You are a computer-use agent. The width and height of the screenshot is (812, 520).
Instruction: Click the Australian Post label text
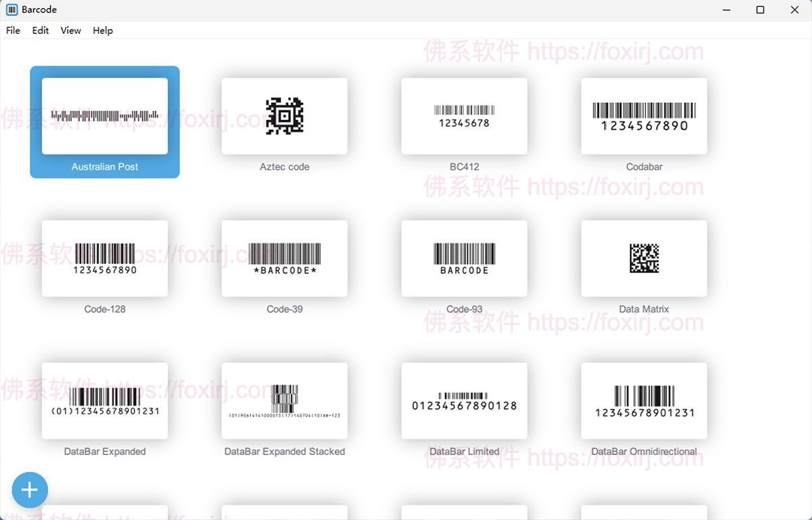click(105, 167)
